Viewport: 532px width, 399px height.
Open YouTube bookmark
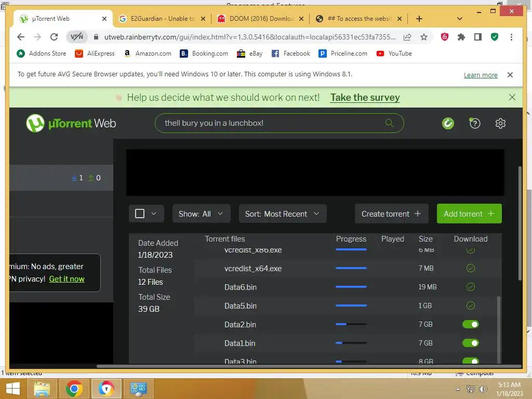(394, 54)
